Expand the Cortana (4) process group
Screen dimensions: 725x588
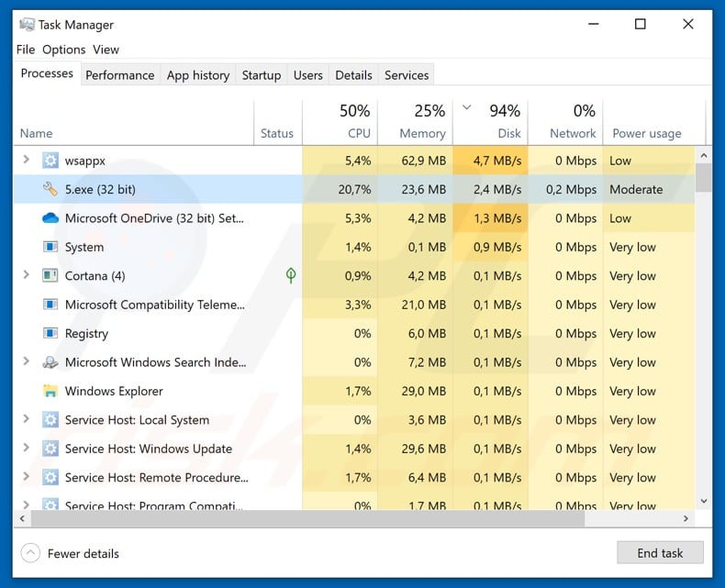point(26,274)
